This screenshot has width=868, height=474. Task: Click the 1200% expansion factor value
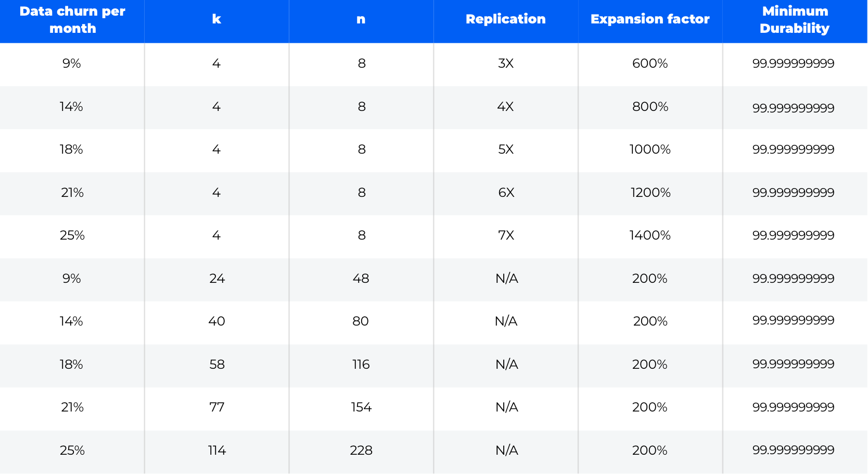[650, 193]
